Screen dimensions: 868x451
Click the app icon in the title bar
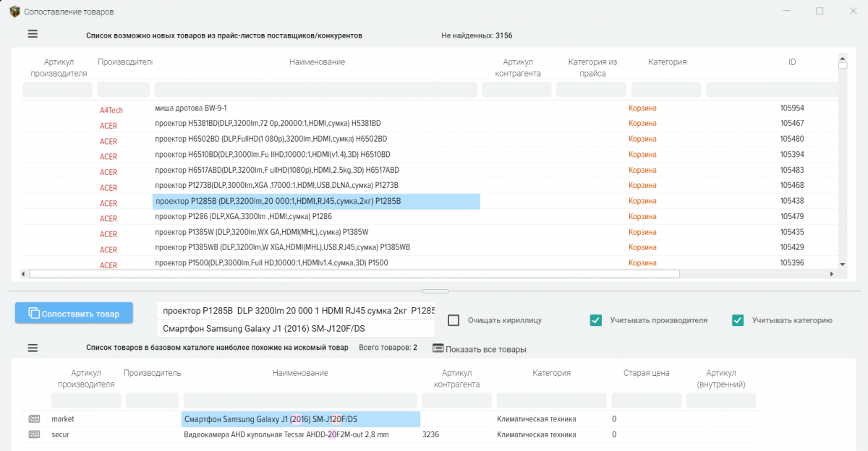pyautogui.click(x=14, y=12)
